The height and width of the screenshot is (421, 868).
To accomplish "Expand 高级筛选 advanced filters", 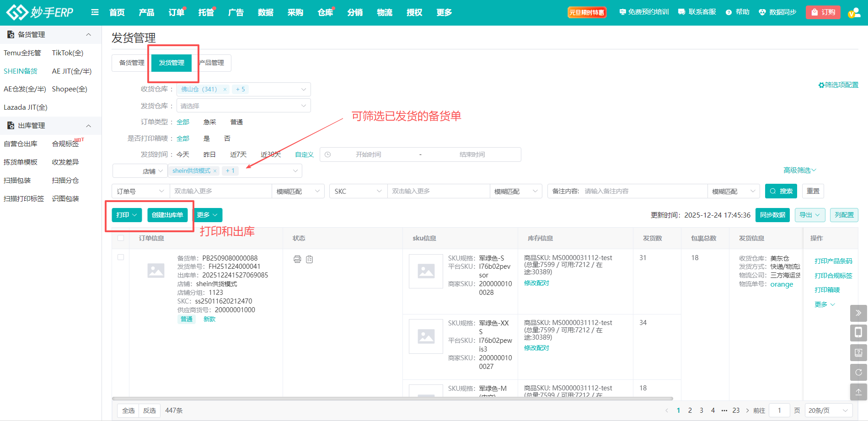I will tap(799, 171).
